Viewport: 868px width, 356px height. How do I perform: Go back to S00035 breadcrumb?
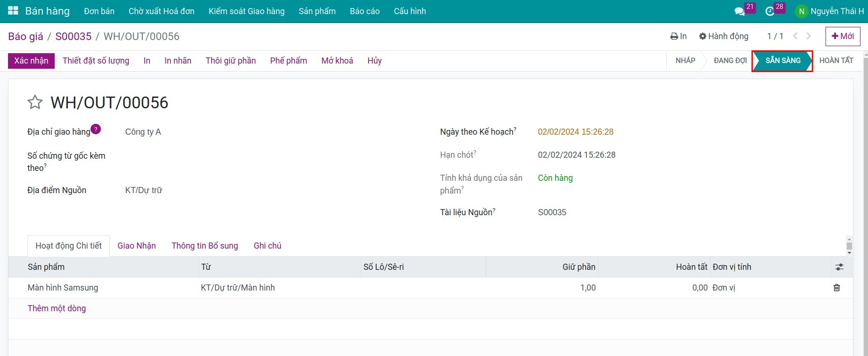click(x=73, y=36)
